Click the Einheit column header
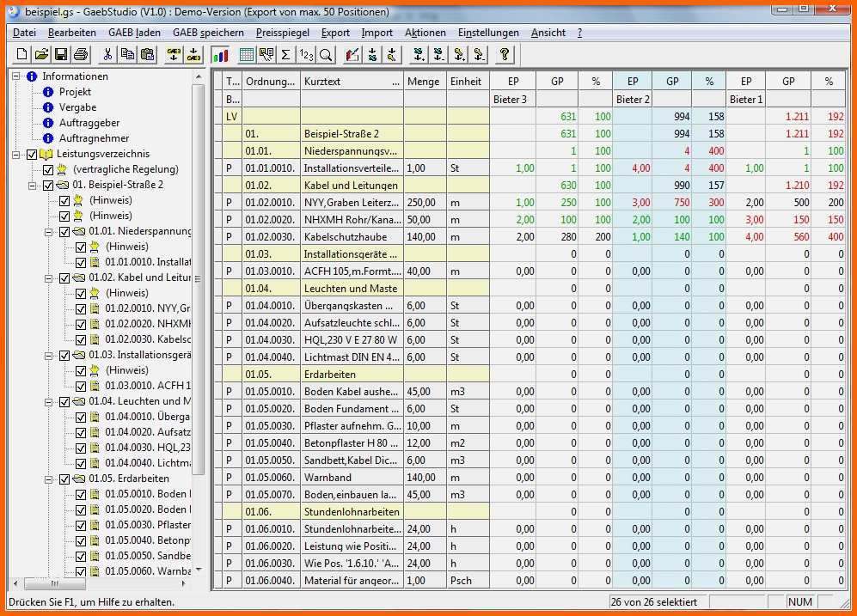This screenshot has width=857, height=616. coord(468,82)
